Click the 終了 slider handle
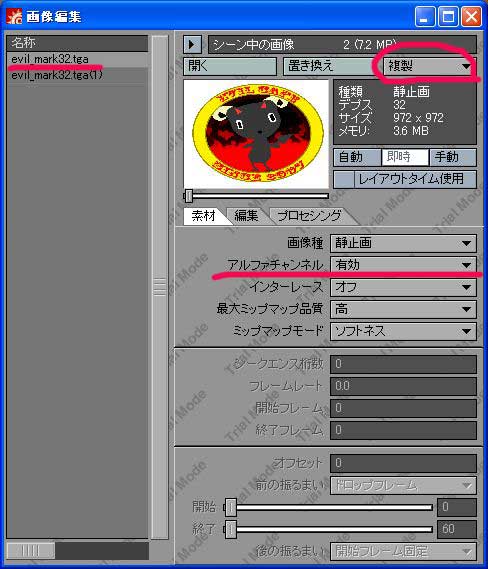The height and width of the screenshot is (569, 488). (230, 529)
